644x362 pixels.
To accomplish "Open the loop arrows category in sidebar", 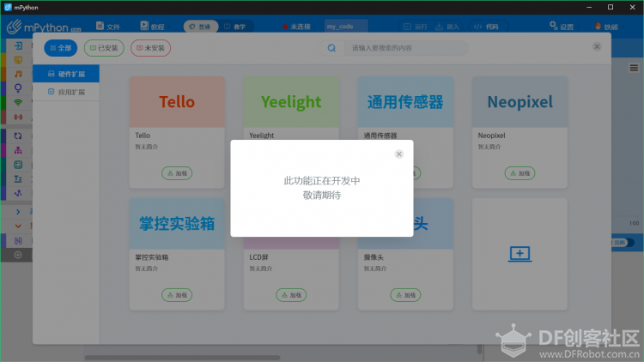I will coord(18,136).
